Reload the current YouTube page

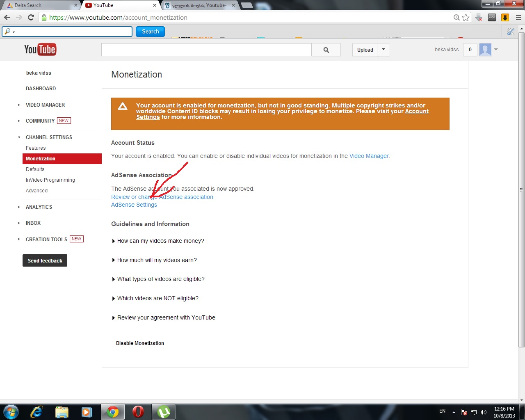pos(31,17)
